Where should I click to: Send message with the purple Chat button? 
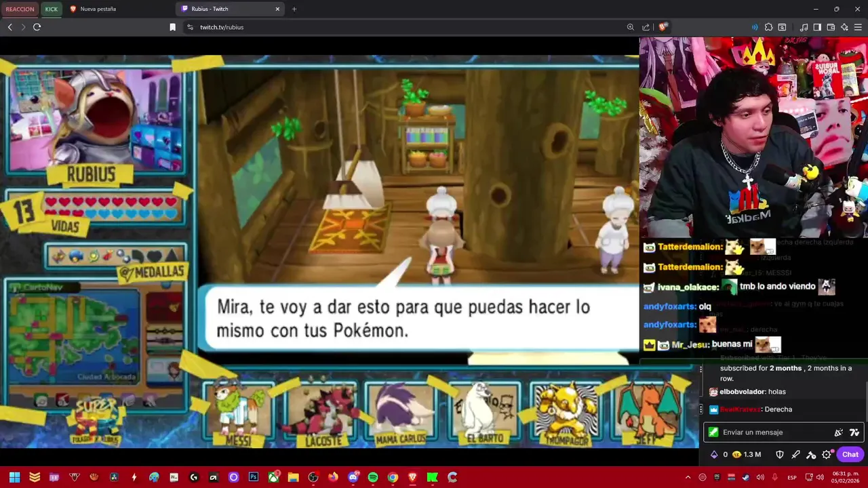[850, 455]
